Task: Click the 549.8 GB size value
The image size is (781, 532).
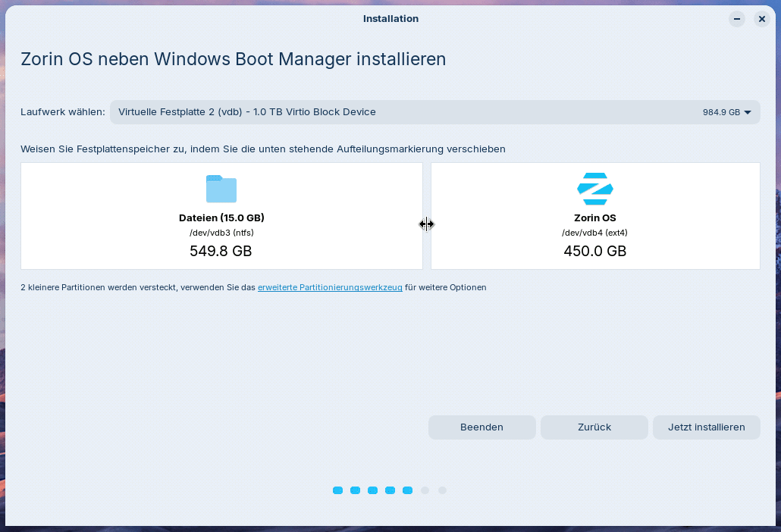Action: point(221,251)
